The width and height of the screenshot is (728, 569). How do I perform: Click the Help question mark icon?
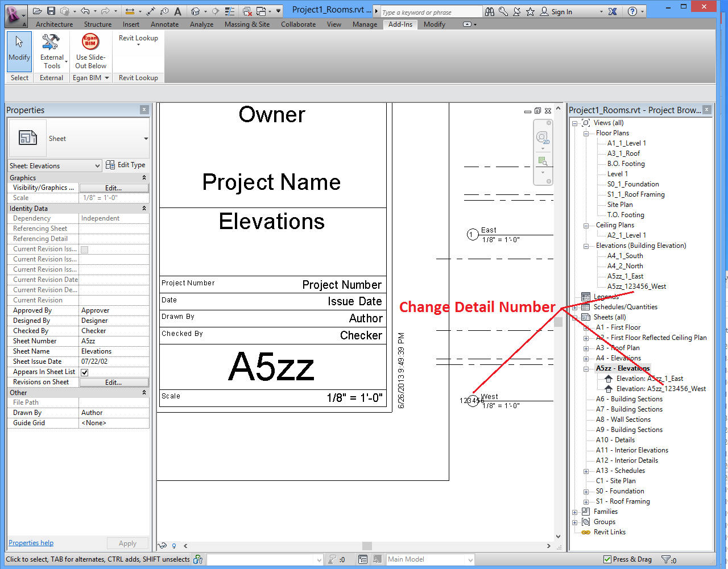tap(632, 11)
